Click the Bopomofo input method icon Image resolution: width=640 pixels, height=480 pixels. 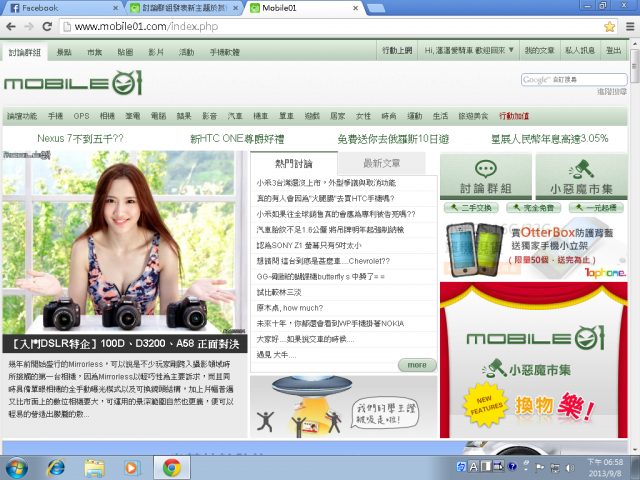461,466
